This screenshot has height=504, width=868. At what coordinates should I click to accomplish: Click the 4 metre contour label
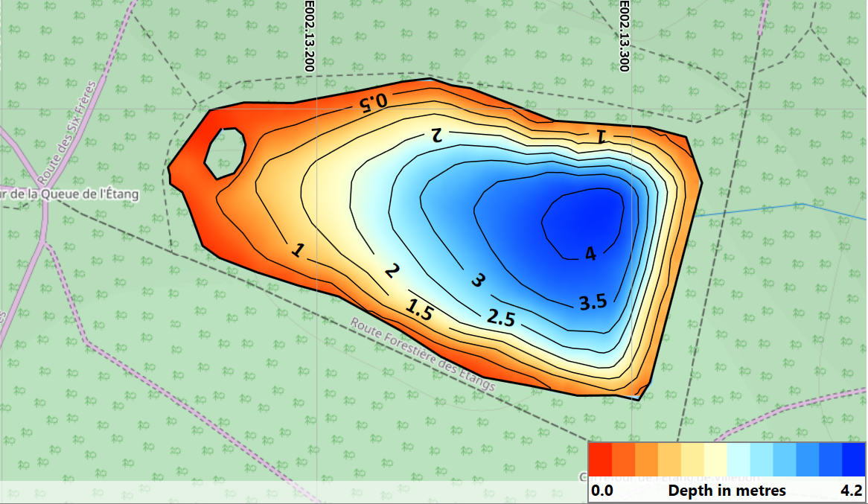tap(590, 254)
